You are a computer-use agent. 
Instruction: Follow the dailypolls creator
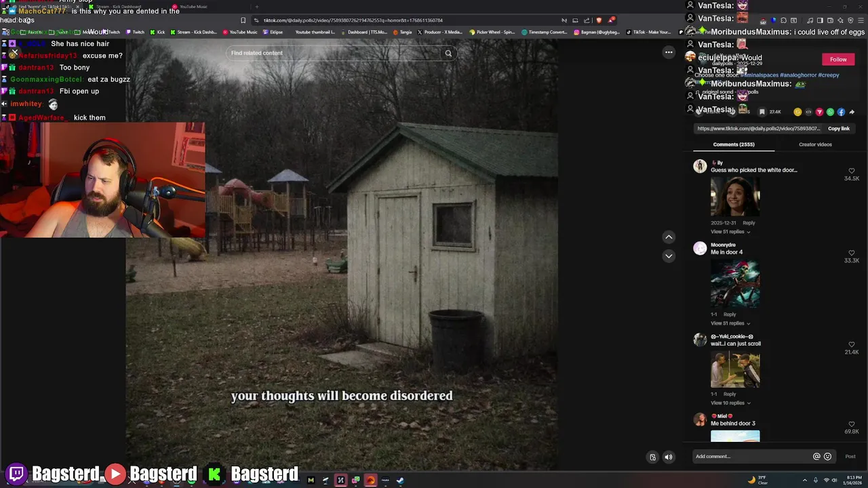[838, 60]
